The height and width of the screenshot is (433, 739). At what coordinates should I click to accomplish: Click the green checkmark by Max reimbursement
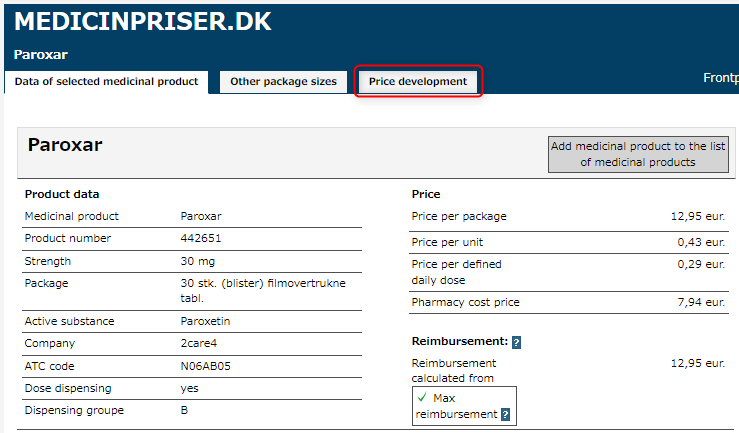point(423,398)
